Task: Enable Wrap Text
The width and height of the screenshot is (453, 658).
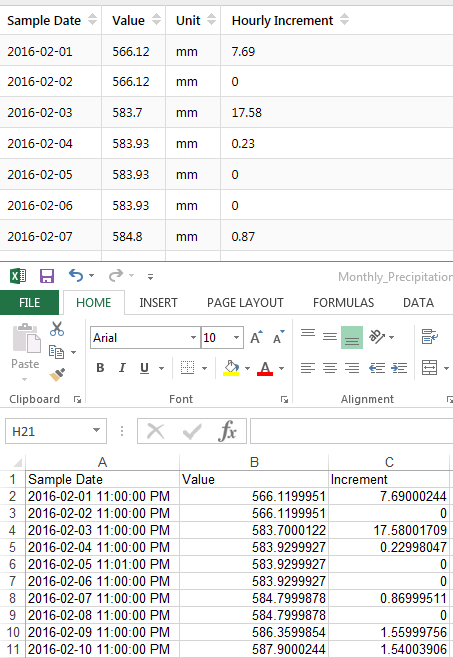Action: click(429, 337)
